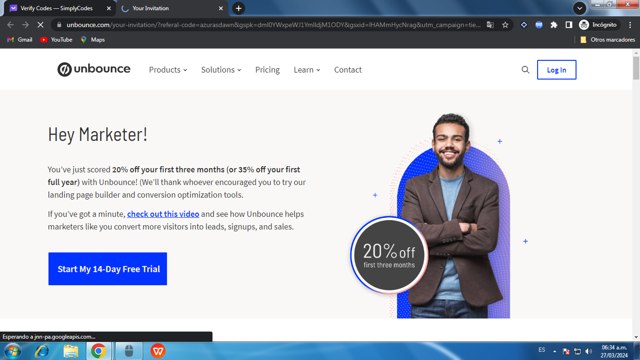Image resolution: width=640 pixels, height=360 pixels.
Task: Open the site search magnifier icon
Action: tap(525, 70)
